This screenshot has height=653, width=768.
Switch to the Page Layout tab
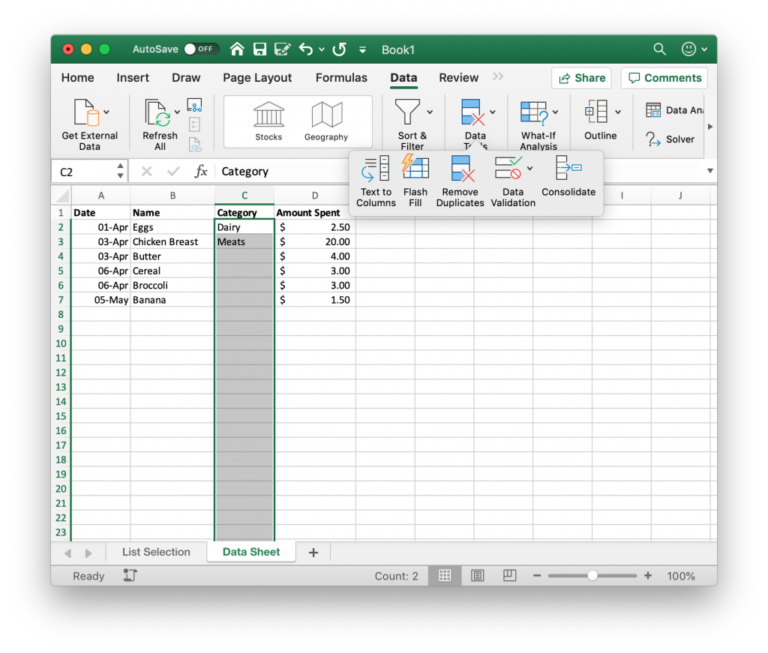[x=257, y=78]
